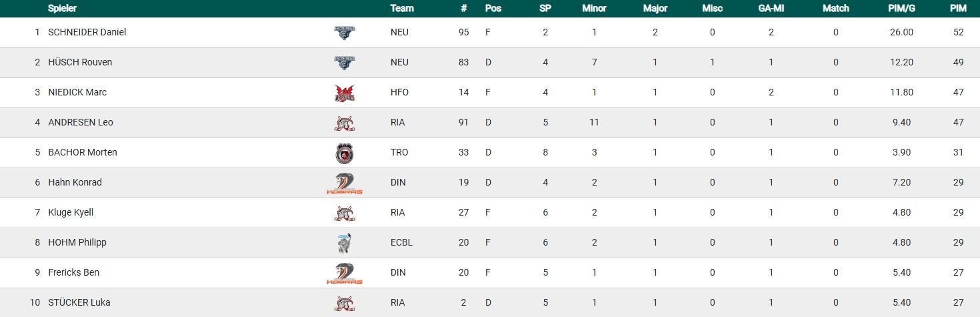
Task: Click round crest logo beside BACHOR Morten
Action: point(344,153)
